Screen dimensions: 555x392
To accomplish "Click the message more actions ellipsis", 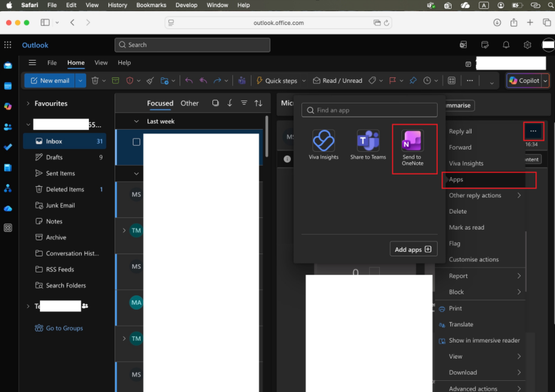I will (x=533, y=131).
